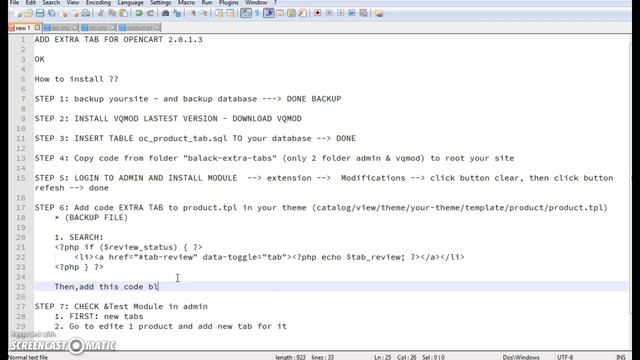Click "STEP 7: CHECK &Test Module" line
Screen dimensions: 640x360
pyautogui.click(x=121, y=307)
